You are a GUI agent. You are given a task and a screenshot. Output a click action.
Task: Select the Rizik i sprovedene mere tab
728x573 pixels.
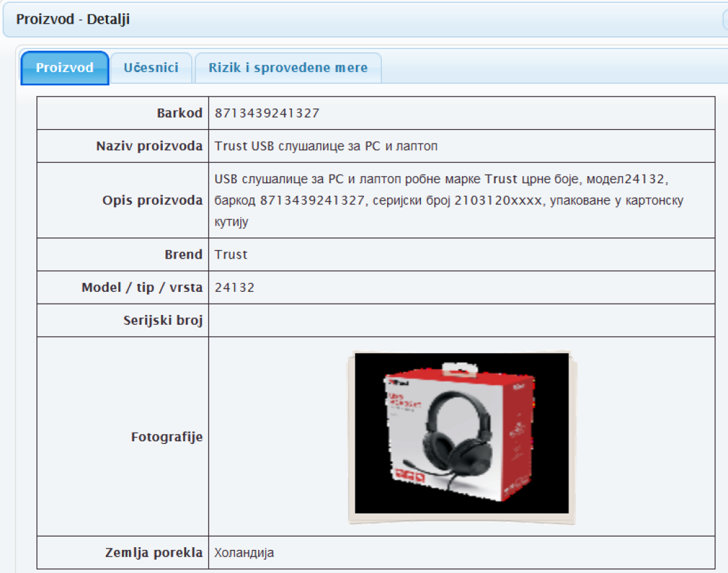point(288,67)
